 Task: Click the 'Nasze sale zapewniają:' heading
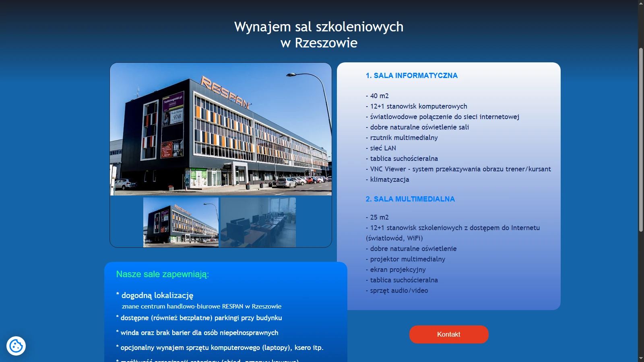point(163,274)
